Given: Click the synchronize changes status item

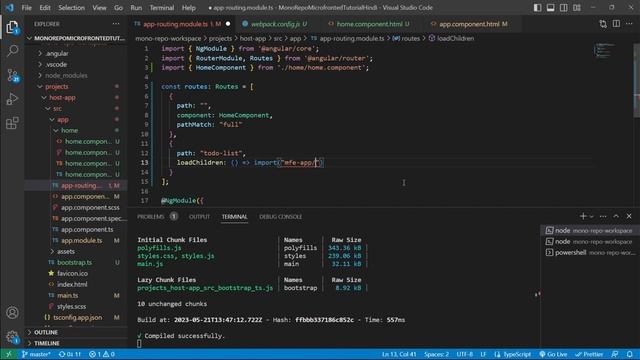Looking at the screenshot, I should click(x=70, y=354).
